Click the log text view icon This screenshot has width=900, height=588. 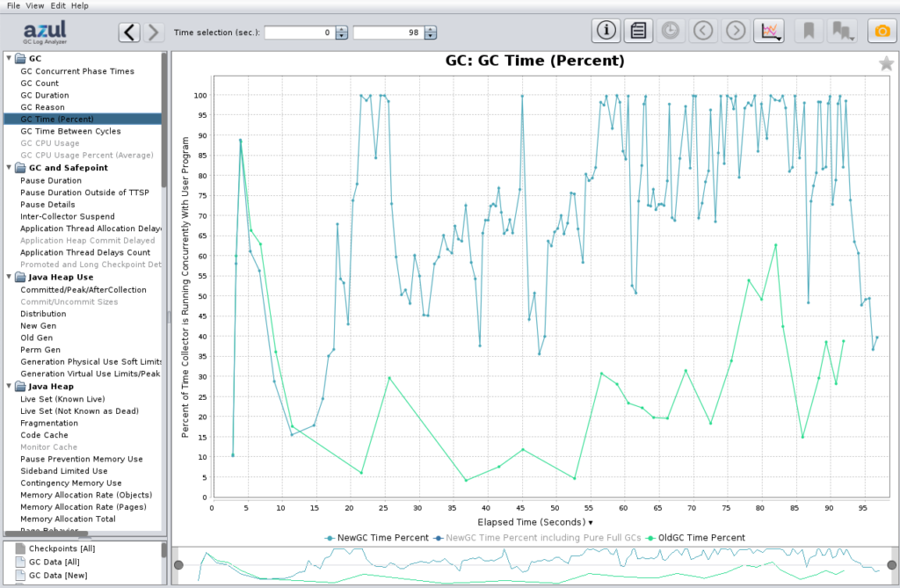click(x=638, y=30)
